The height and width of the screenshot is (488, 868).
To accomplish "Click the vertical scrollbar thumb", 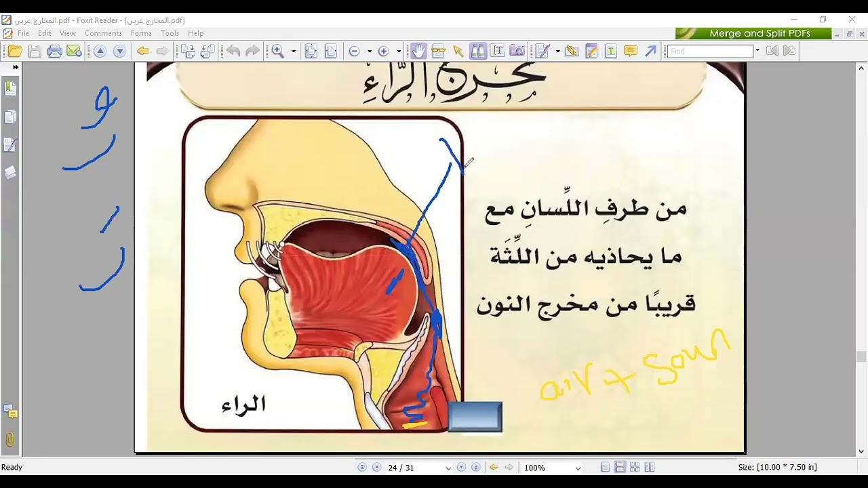I will tap(861, 357).
